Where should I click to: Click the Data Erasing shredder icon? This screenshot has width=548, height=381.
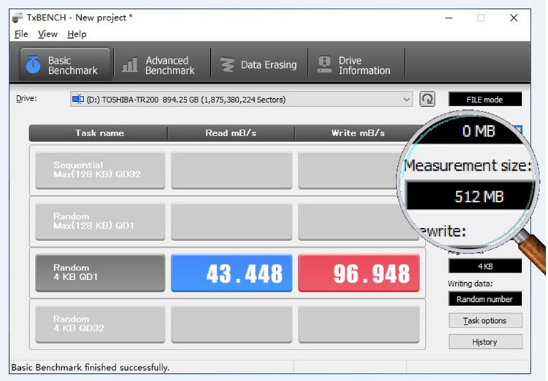(227, 65)
